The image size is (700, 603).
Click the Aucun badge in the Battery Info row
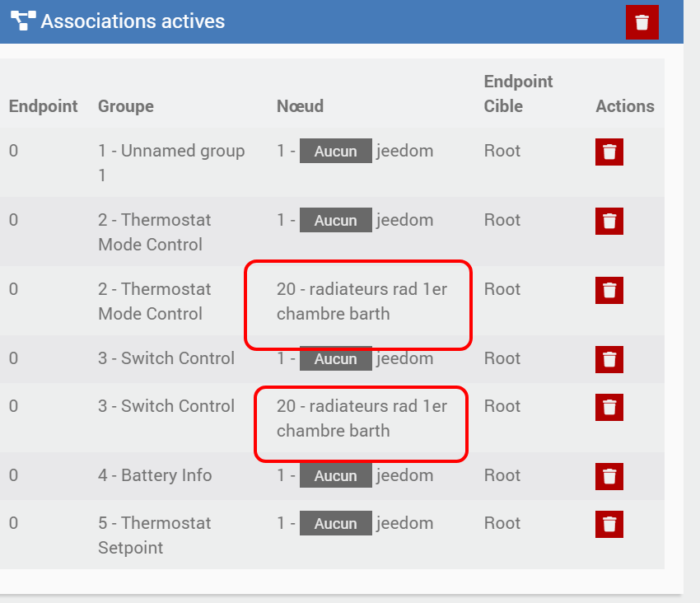pyautogui.click(x=335, y=476)
